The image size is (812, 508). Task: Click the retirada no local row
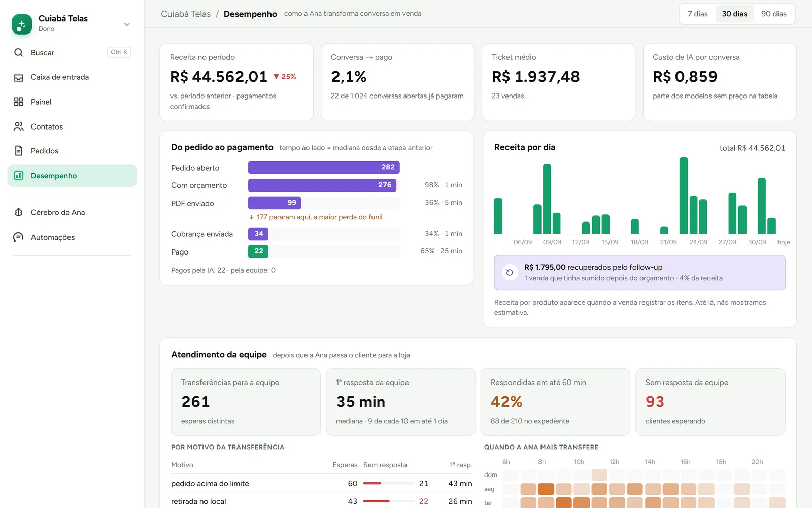click(322, 501)
